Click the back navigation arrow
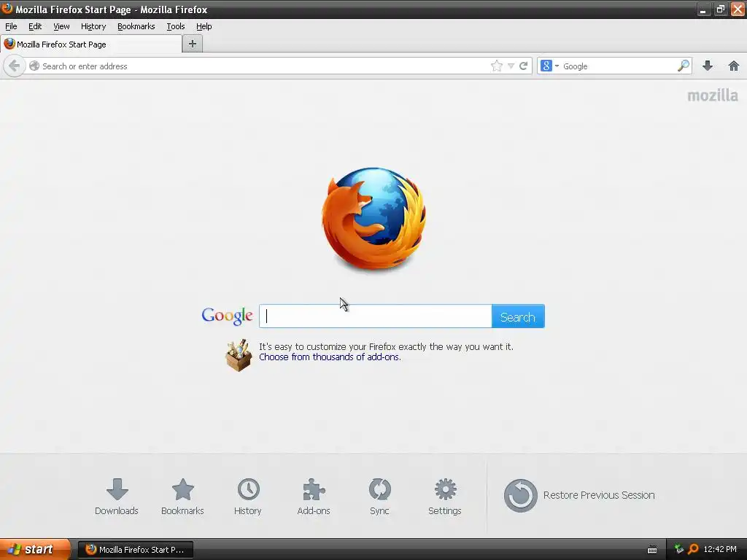Image resolution: width=747 pixels, height=560 pixels. (x=15, y=66)
